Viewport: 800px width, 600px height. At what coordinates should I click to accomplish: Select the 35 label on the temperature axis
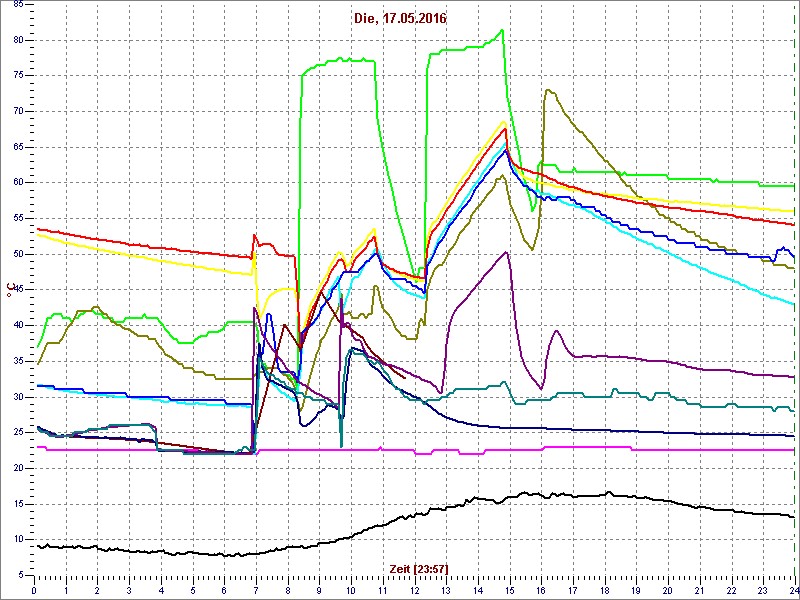pyautogui.click(x=17, y=361)
